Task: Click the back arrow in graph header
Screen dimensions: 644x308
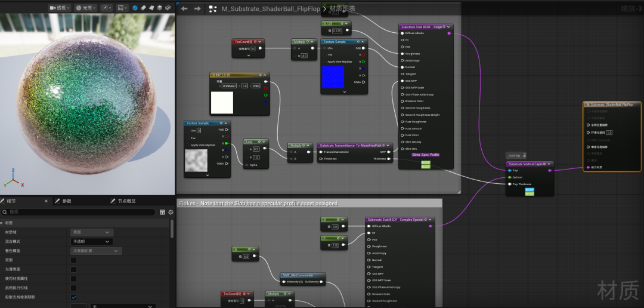Action: tap(184, 8)
